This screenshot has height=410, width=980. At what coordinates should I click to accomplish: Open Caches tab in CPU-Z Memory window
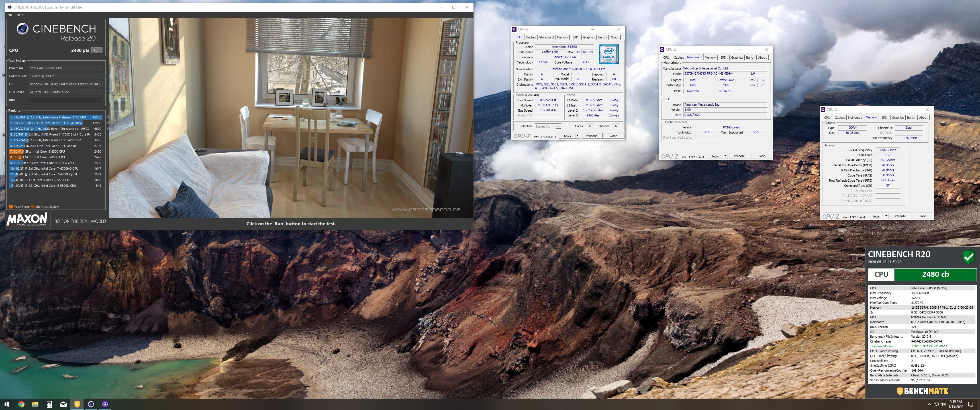[840, 118]
